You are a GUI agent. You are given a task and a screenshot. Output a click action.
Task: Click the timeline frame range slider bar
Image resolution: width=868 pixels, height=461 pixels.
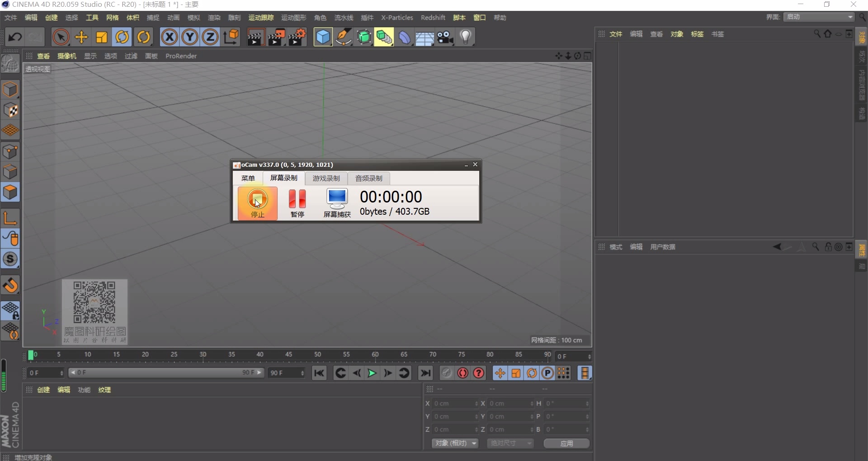(166, 373)
